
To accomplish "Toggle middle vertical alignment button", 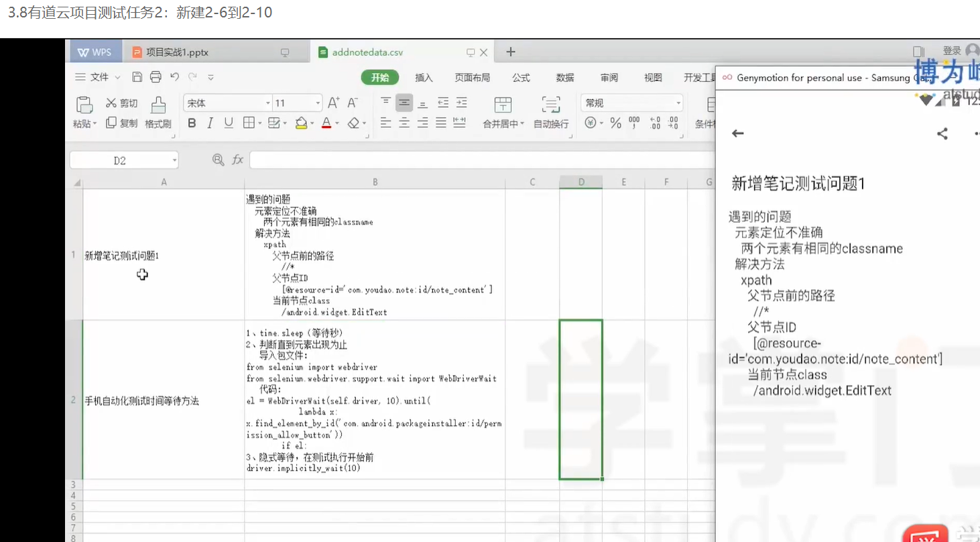I will (x=404, y=103).
